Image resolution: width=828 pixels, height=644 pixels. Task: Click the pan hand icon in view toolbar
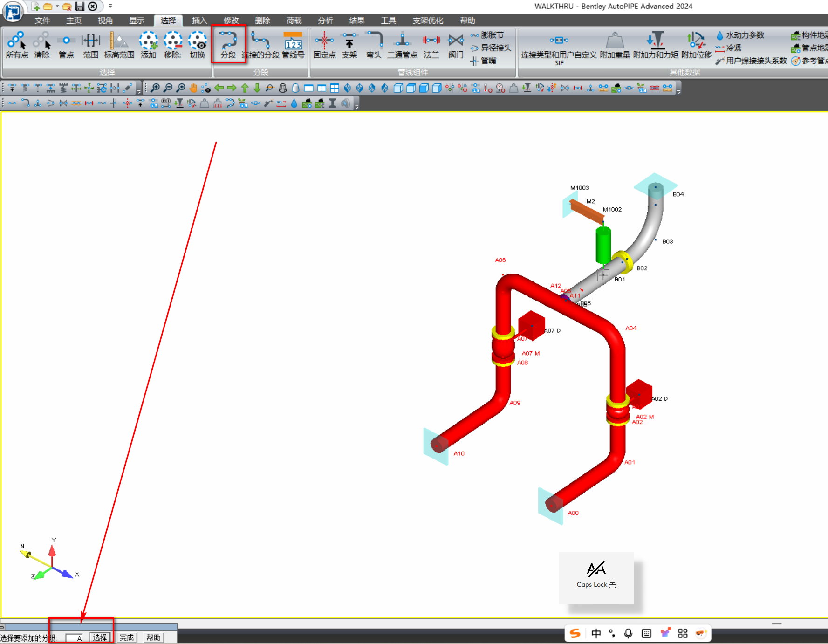[x=193, y=88]
